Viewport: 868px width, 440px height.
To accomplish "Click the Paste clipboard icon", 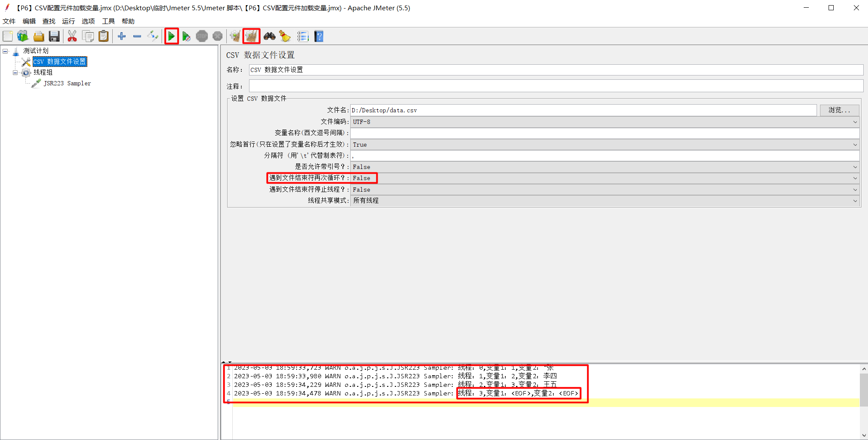I will point(103,36).
